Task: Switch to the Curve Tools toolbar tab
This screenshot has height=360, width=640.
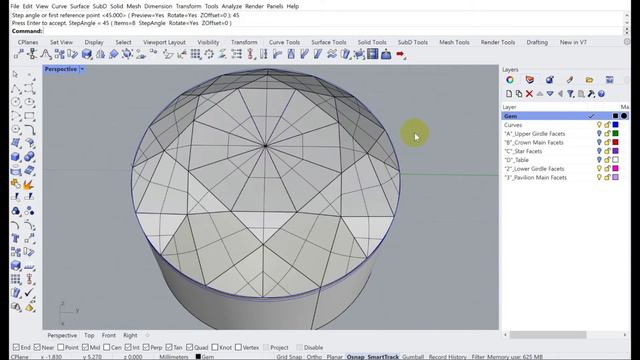Action: 284,42
